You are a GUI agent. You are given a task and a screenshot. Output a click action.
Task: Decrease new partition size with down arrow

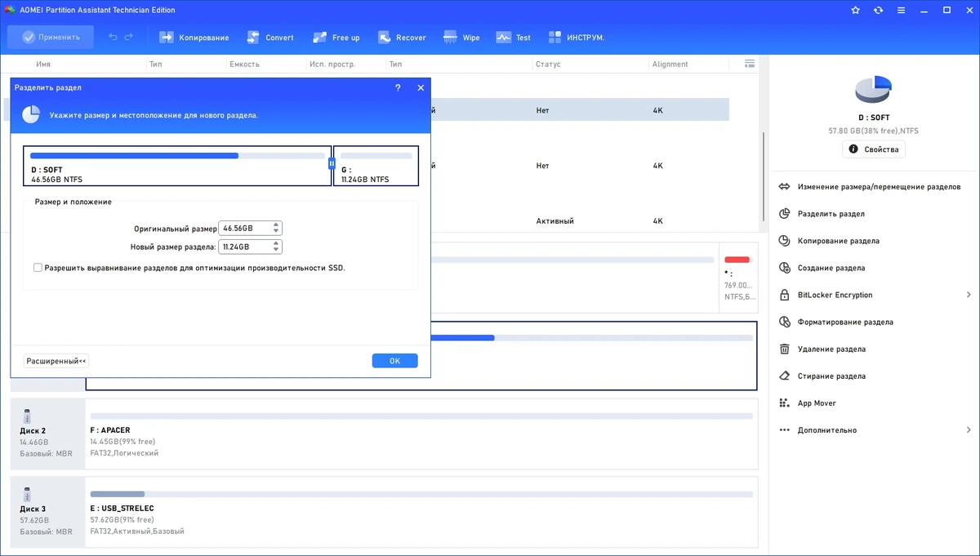pos(277,250)
